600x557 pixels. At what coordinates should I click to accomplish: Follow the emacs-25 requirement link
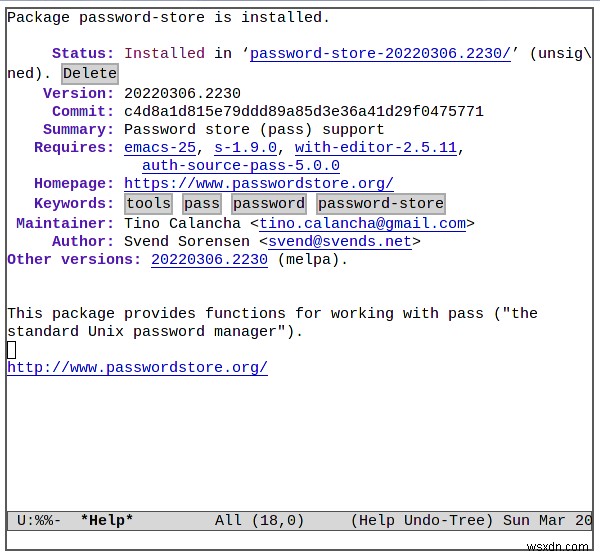(x=160, y=147)
